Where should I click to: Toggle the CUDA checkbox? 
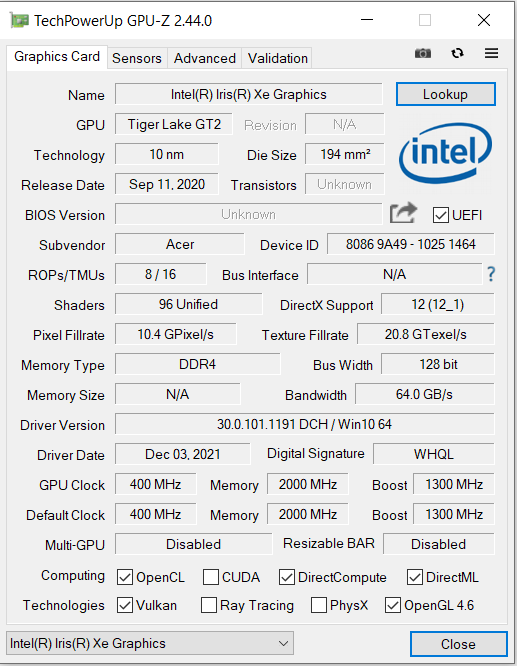(211, 577)
